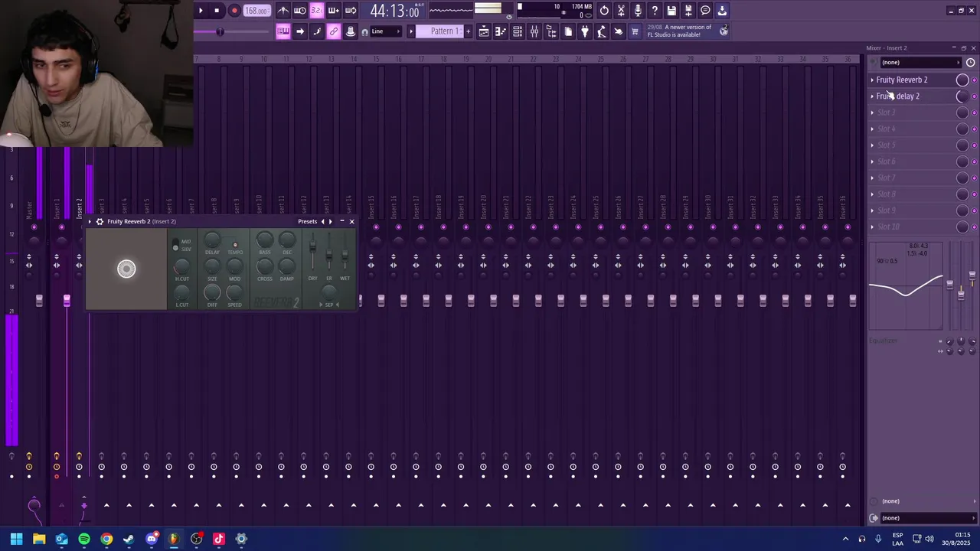The height and width of the screenshot is (551, 980).
Task: Select next preset arrow in Reeverb window
Action: pyautogui.click(x=331, y=221)
